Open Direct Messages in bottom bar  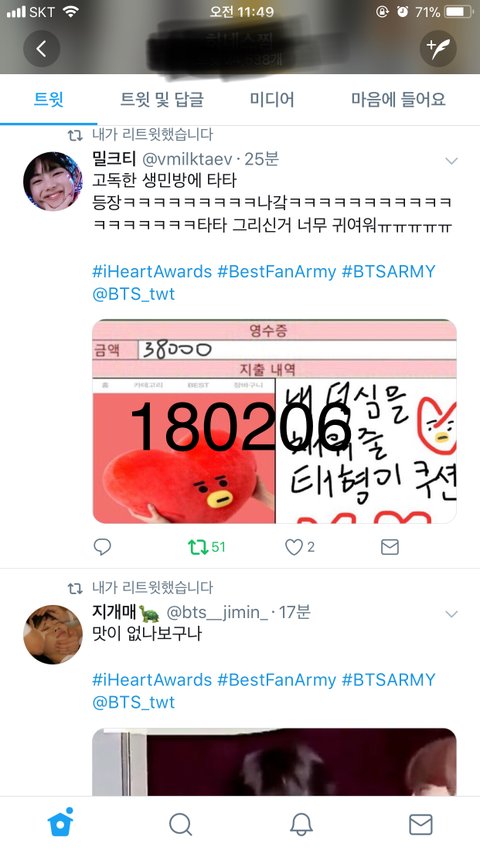[421, 825]
